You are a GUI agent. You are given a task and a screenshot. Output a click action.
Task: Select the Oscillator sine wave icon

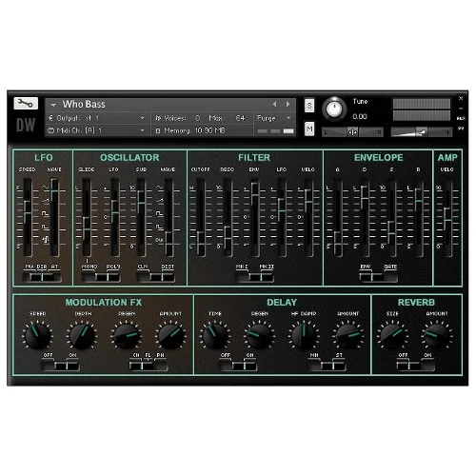click(x=160, y=188)
